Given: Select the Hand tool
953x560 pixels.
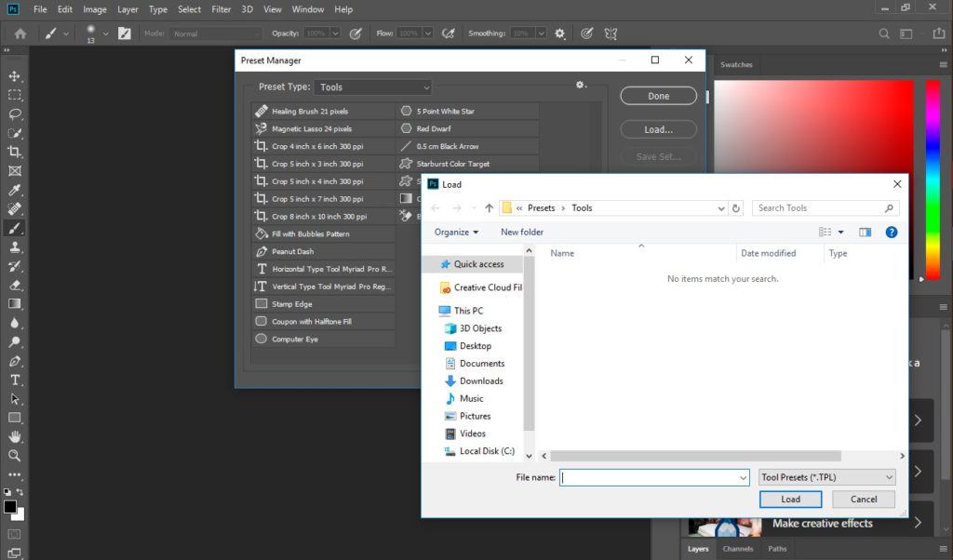Looking at the screenshot, I should pyautogui.click(x=15, y=436).
